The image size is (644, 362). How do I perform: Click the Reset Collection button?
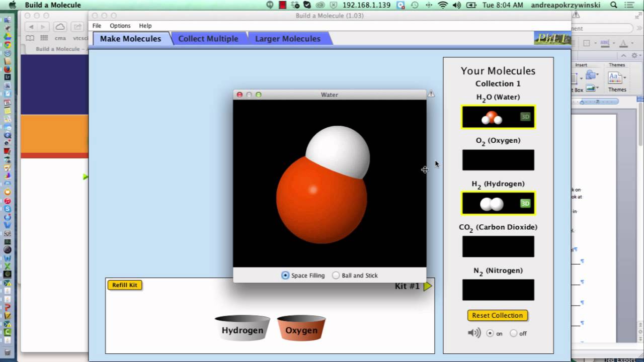pyautogui.click(x=498, y=315)
